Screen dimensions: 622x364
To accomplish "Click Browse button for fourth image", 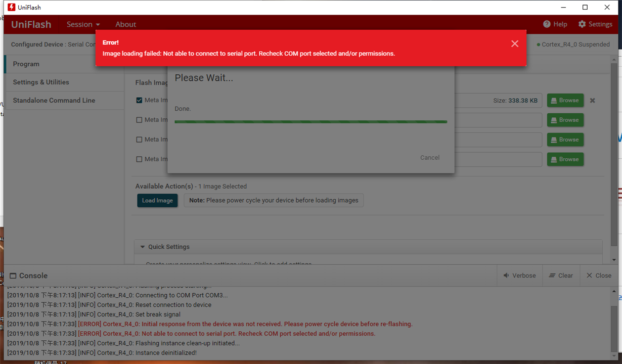I will pos(565,159).
